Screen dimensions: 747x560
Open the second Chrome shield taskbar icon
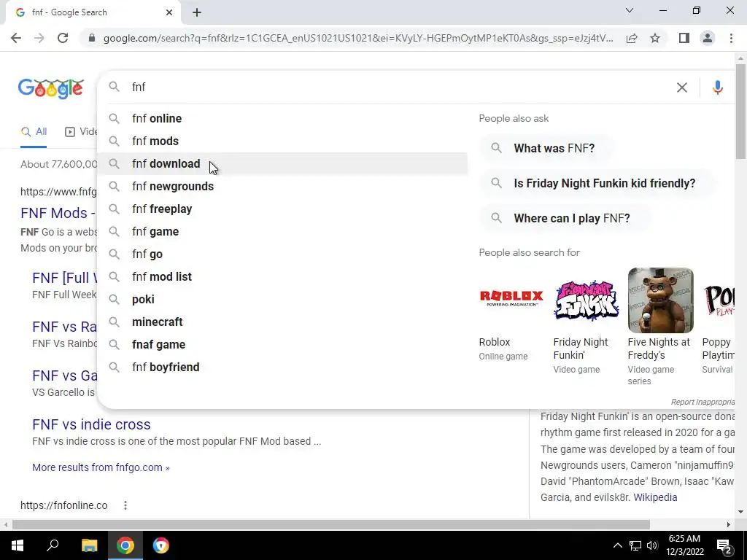tap(161, 545)
